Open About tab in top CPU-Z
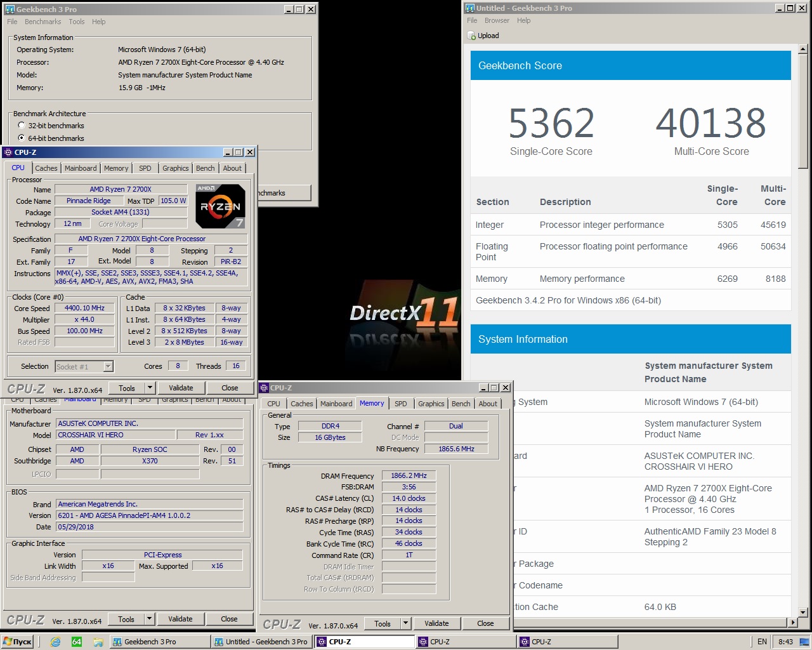 coord(232,168)
